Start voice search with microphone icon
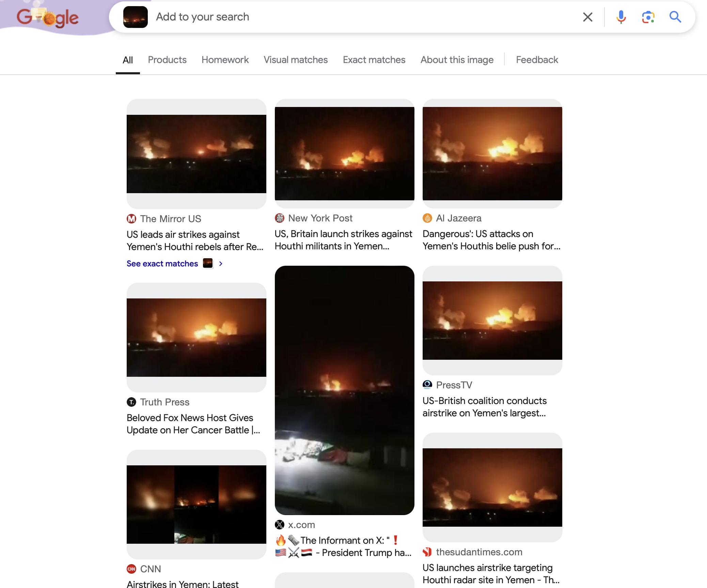Image resolution: width=707 pixels, height=588 pixels. (621, 17)
